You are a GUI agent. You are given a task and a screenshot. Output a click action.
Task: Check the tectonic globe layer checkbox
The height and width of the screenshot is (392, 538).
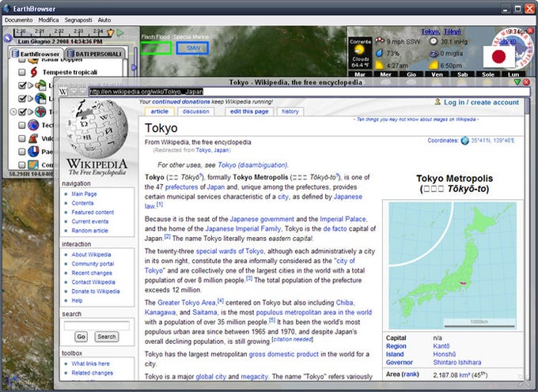point(22,126)
